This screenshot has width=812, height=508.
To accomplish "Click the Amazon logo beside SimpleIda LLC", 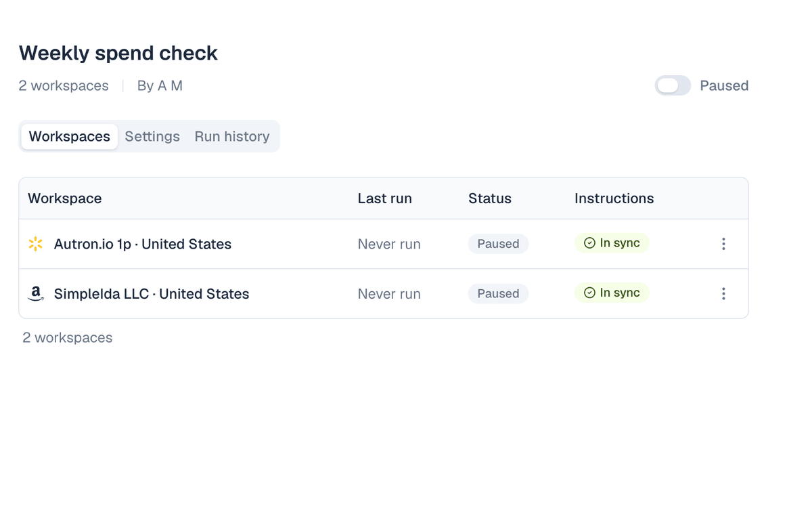I will (36, 294).
